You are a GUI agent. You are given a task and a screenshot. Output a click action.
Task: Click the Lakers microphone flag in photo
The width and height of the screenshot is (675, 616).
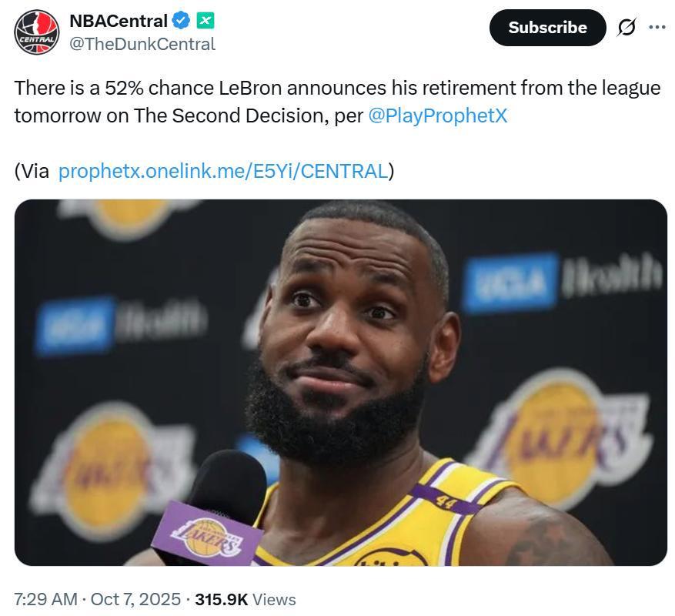(x=206, y=534)
